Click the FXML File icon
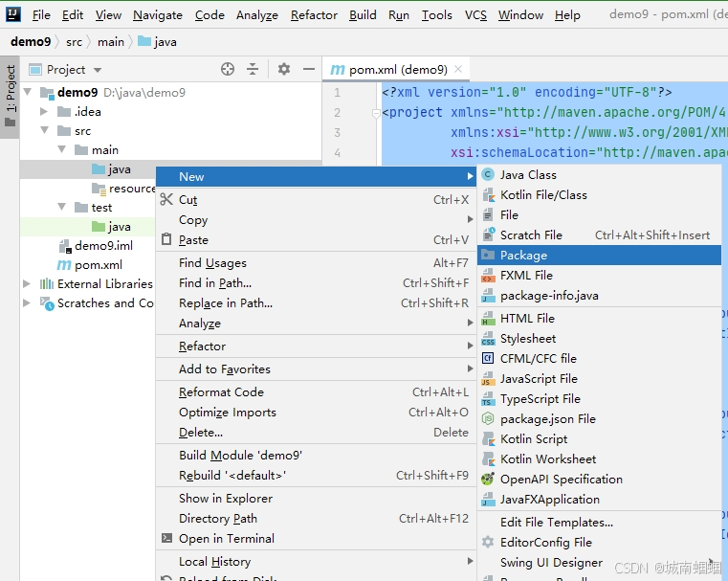728x581 pixels. (488, 276)
